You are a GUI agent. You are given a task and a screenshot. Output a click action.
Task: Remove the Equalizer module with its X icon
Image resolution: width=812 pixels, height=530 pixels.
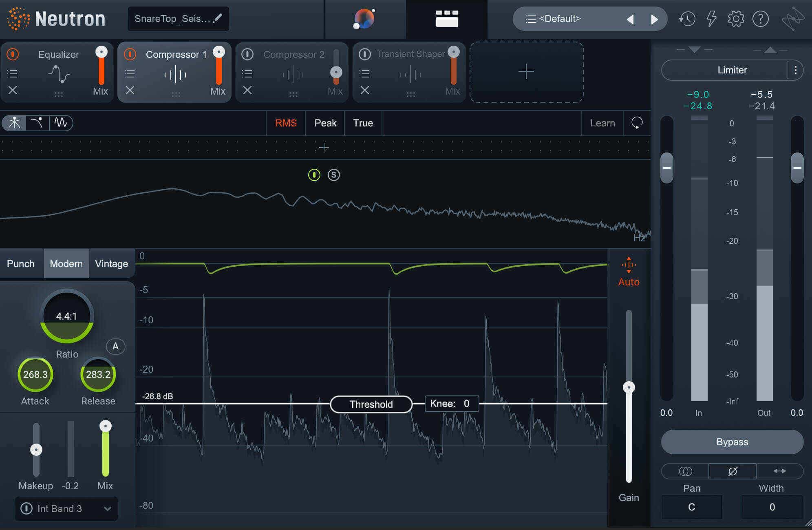pos(13,90)
